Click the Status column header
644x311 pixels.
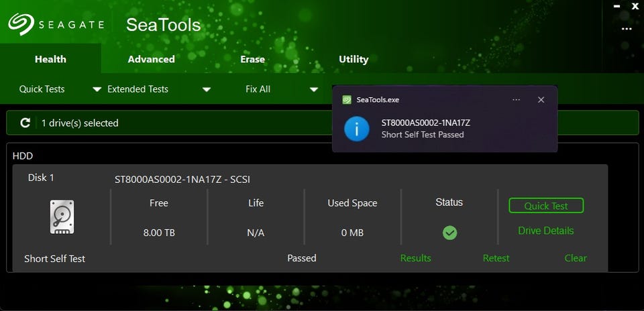click(x=449, y=202)
